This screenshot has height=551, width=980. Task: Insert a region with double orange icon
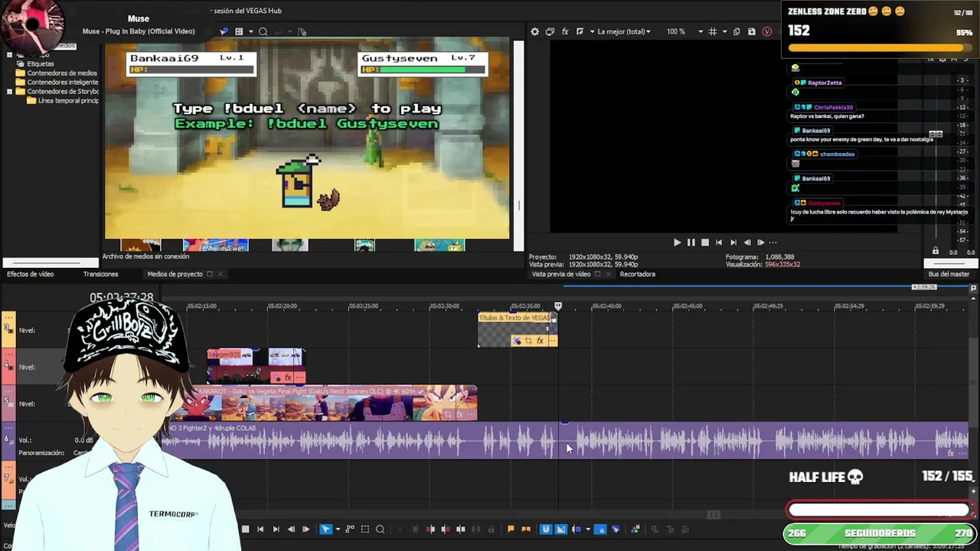coord(526,529)
